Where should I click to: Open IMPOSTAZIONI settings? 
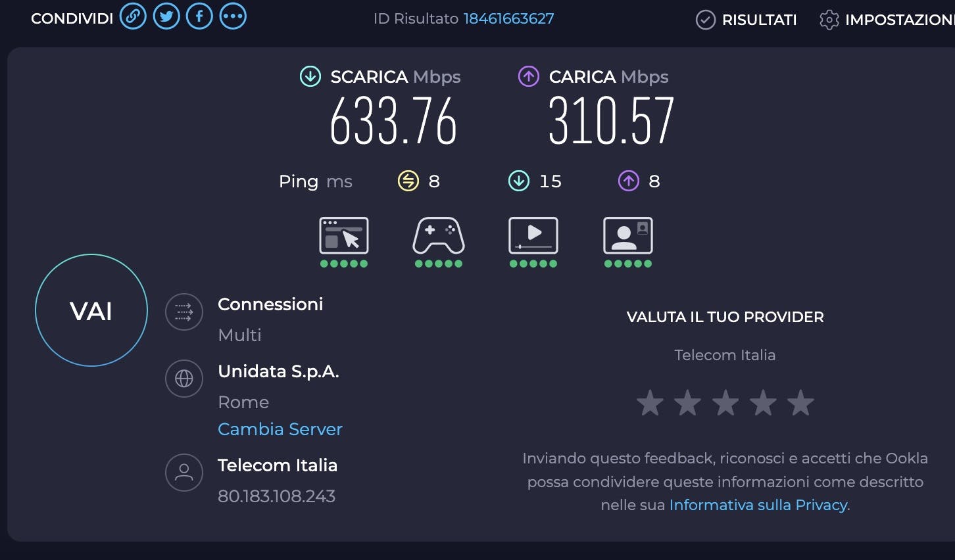click(x=887, y=20)
